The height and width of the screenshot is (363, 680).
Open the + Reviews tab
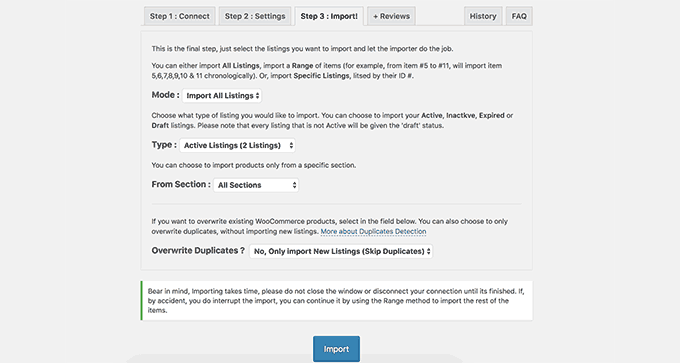point(391,16)
